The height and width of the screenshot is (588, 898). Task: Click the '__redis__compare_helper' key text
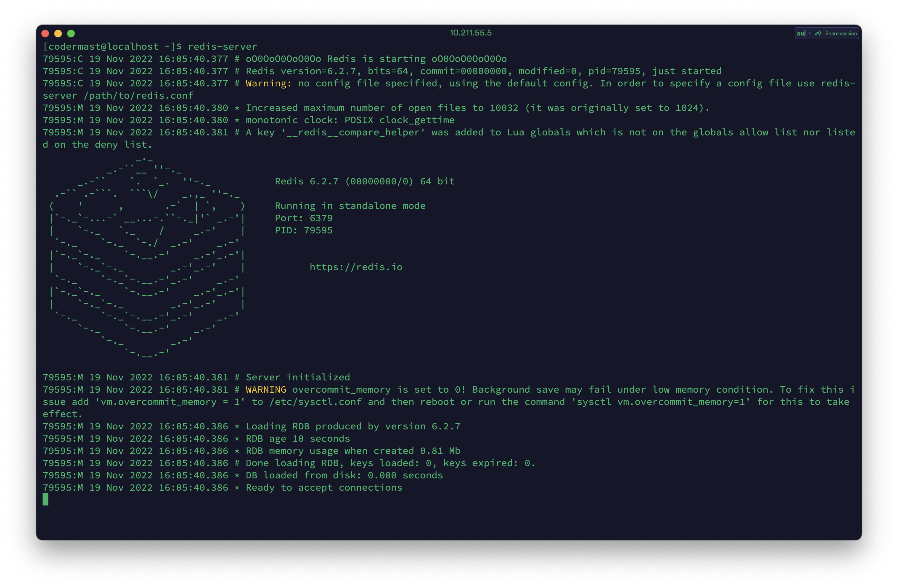click(x=353, y=132)
